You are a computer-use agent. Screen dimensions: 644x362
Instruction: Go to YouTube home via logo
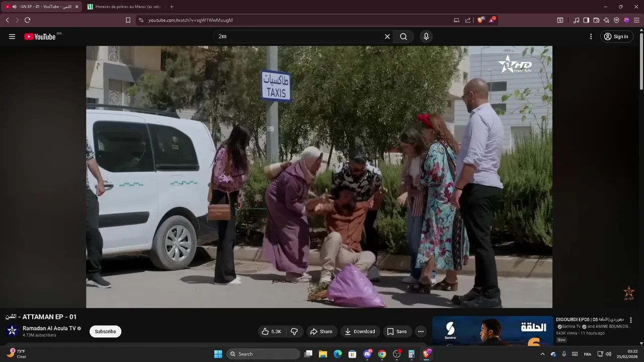point(40,37)
